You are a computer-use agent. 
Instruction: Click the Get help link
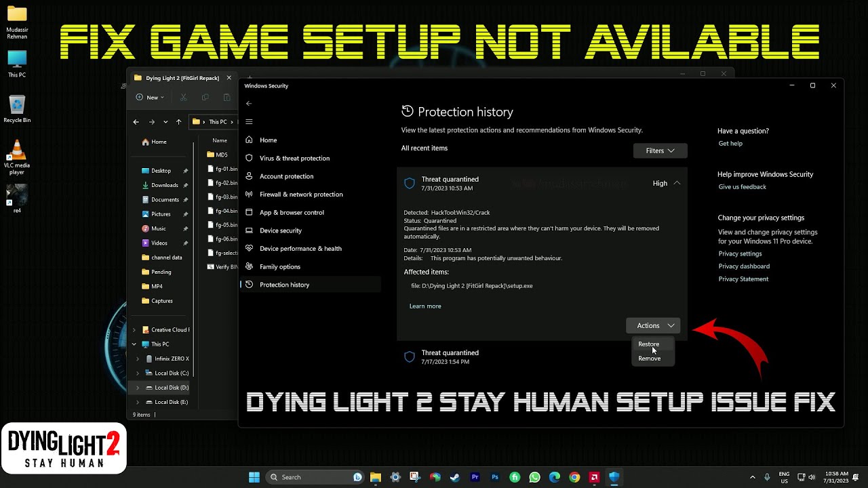coord(730,144)
